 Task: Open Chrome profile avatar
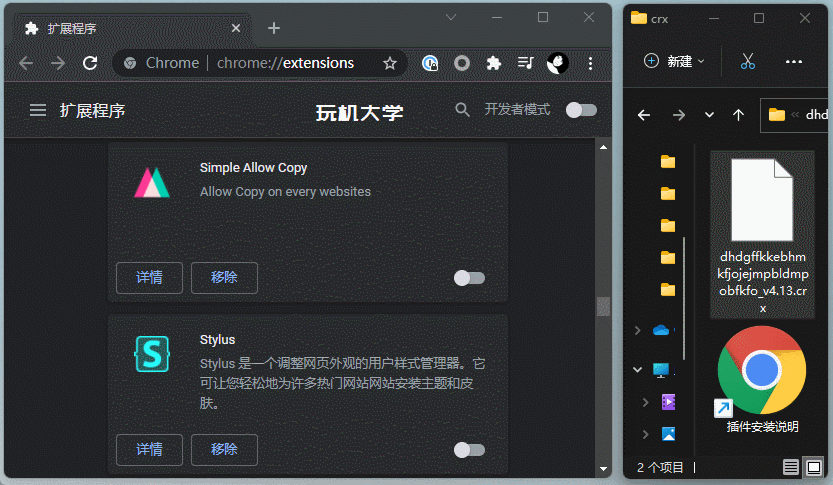(x=558, y=63)
